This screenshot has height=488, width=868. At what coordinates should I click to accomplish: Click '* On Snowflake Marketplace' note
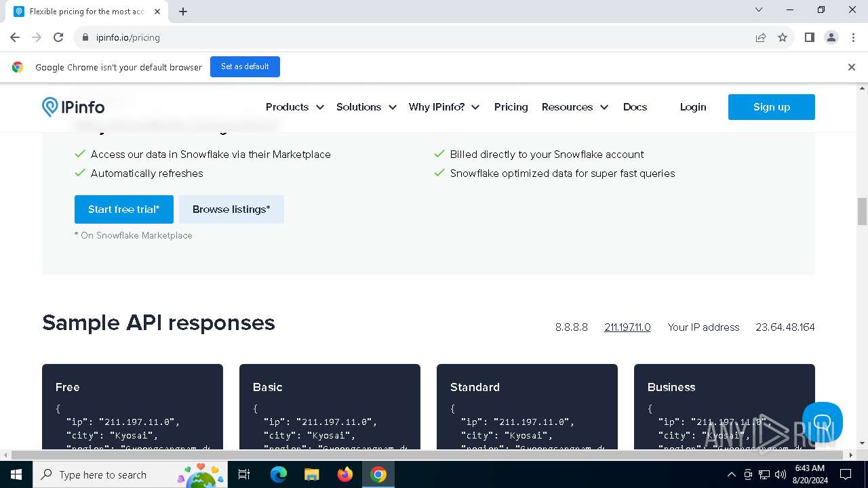[x=134, y=235]
